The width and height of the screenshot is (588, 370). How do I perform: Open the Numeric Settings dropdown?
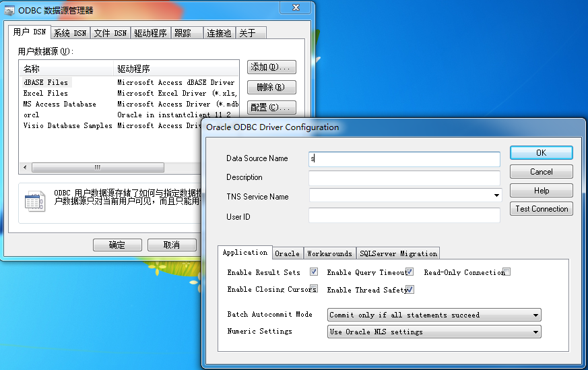coord(535,332)
